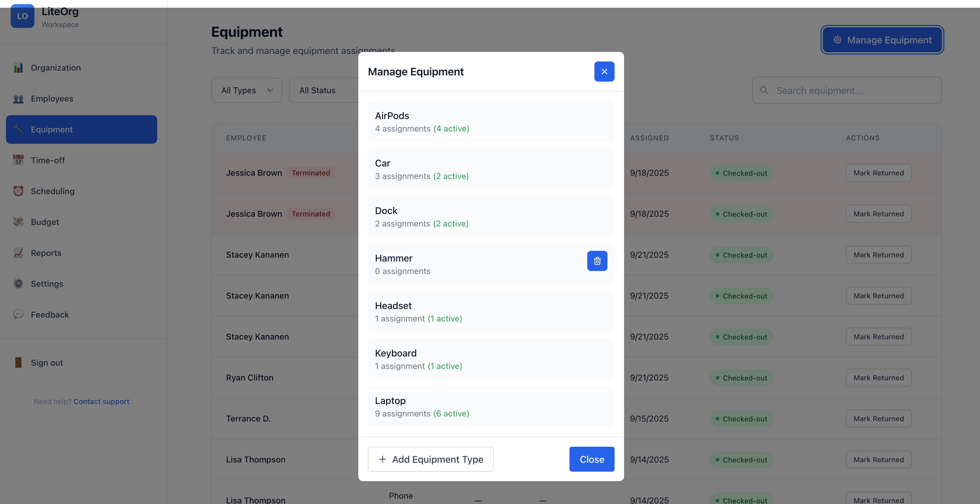Open the Feedback menu item

pos(50,314)
